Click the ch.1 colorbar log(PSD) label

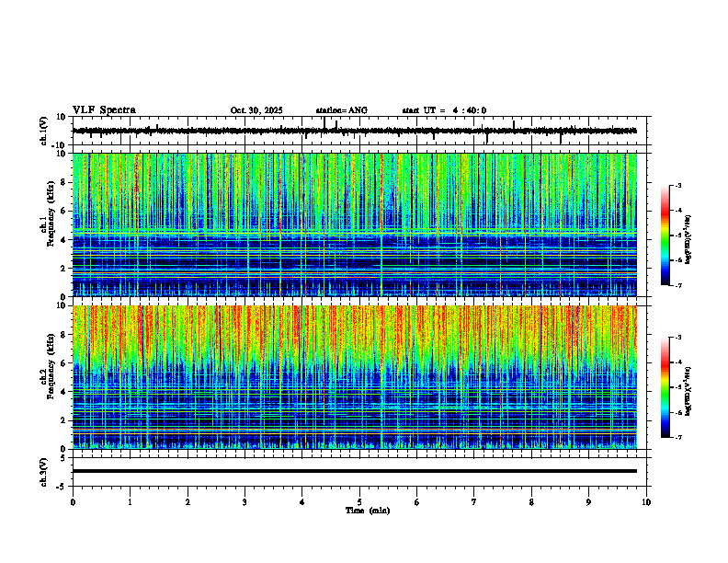[x=688, y=239]
